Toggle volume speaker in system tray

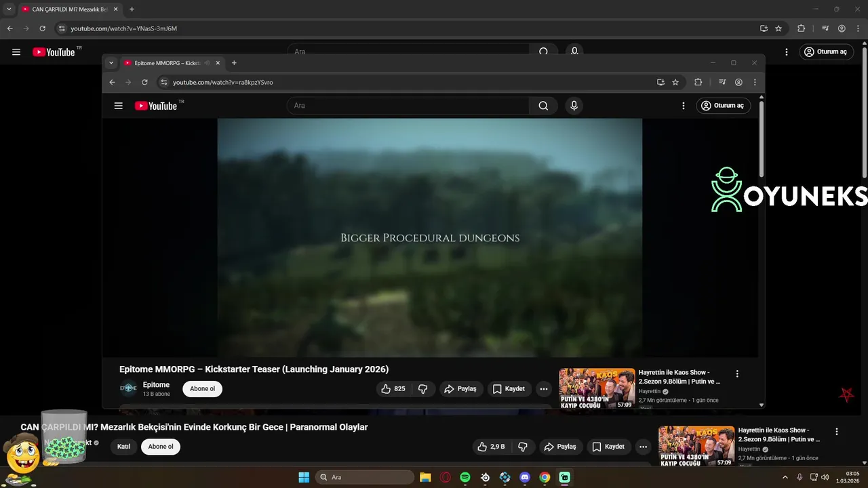[825, 477]
